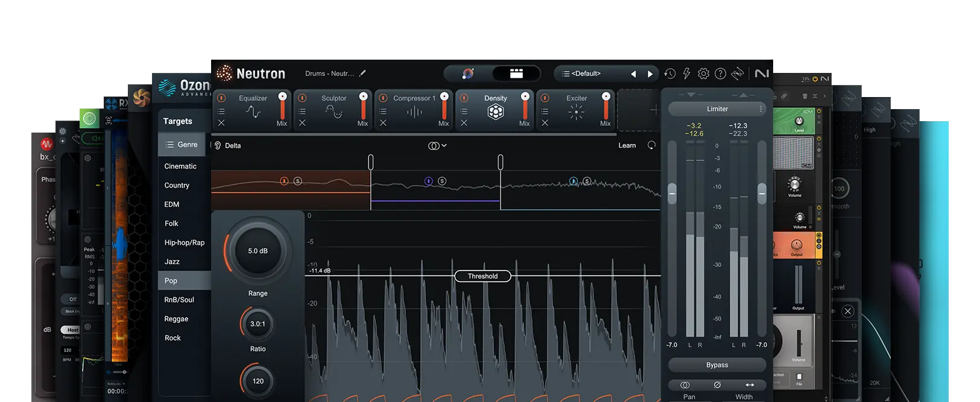This screenshot has width=980, height=402.
Task: Toggle the Equalizer module power button
Action: click(221, 98)
